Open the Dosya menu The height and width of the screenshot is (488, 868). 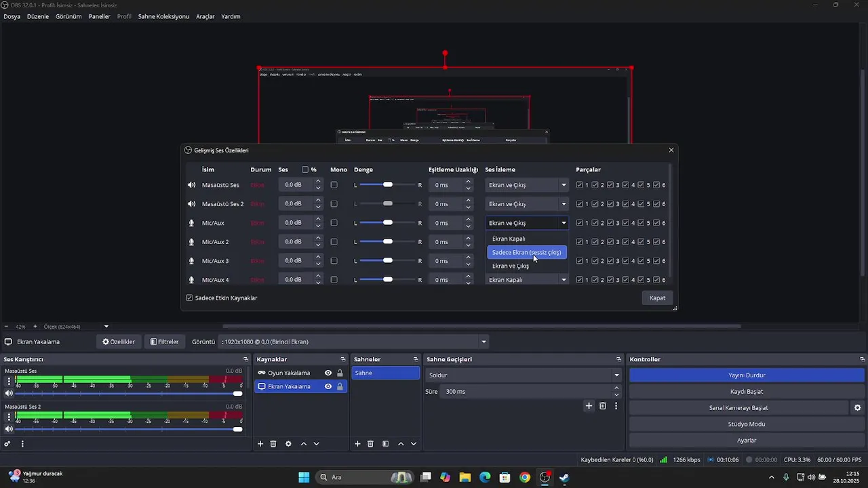(x=12, y=16)
